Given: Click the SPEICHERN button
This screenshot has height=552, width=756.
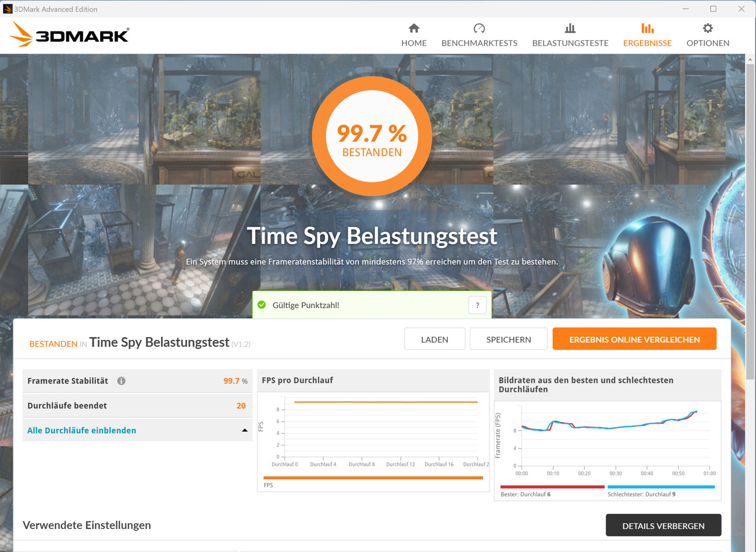Looking at the screenshot, I should pos(508,339).
